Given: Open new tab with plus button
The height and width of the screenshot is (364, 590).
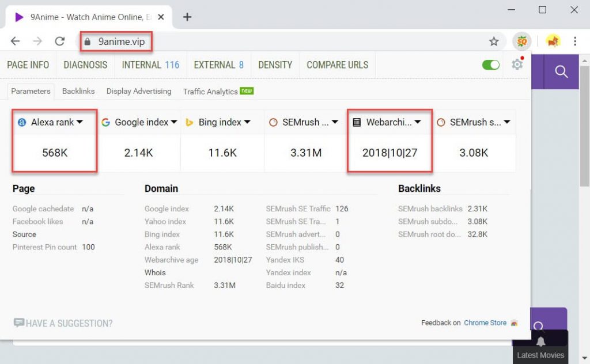Looking at the screenshot, I should pos(187,17).
